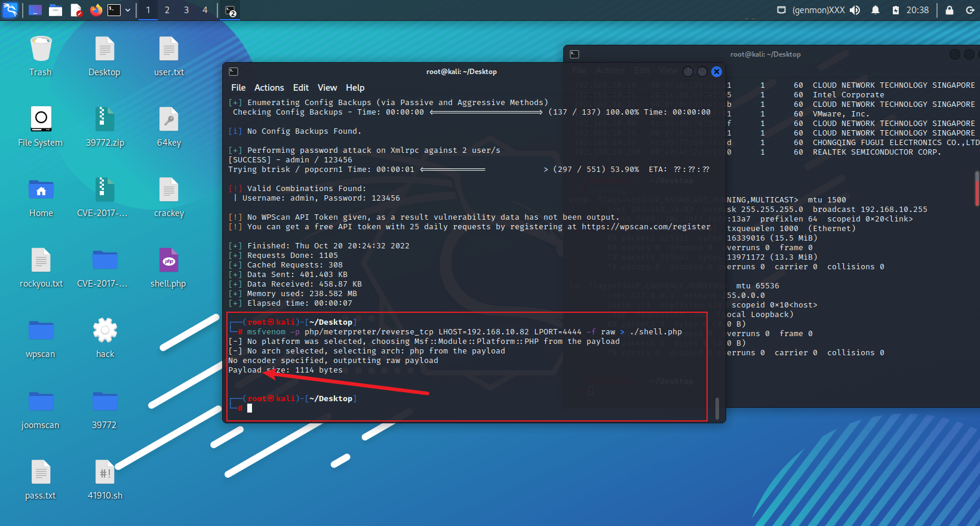Click 'Payload size: 1114 bytes' line
Screen dimensions: 980x526
click(x=285, y=370)
